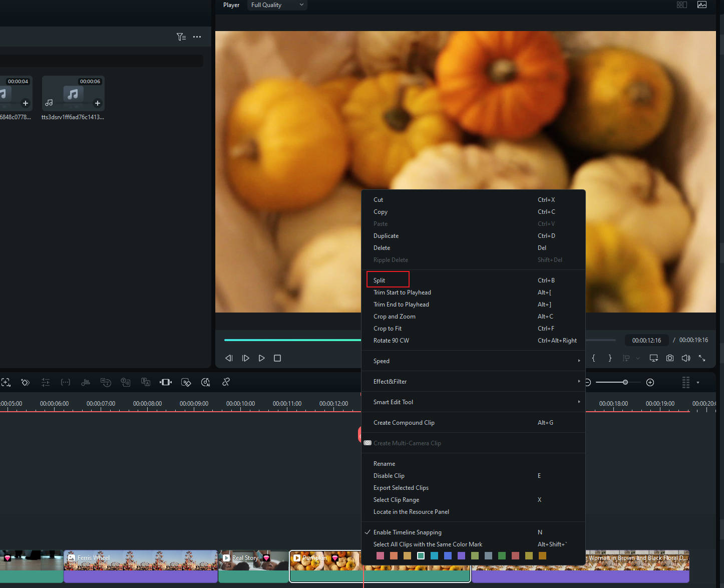Open the audio meter grid icon
The width and height of the screenshot is (724, 588).
tap(686, 382)
